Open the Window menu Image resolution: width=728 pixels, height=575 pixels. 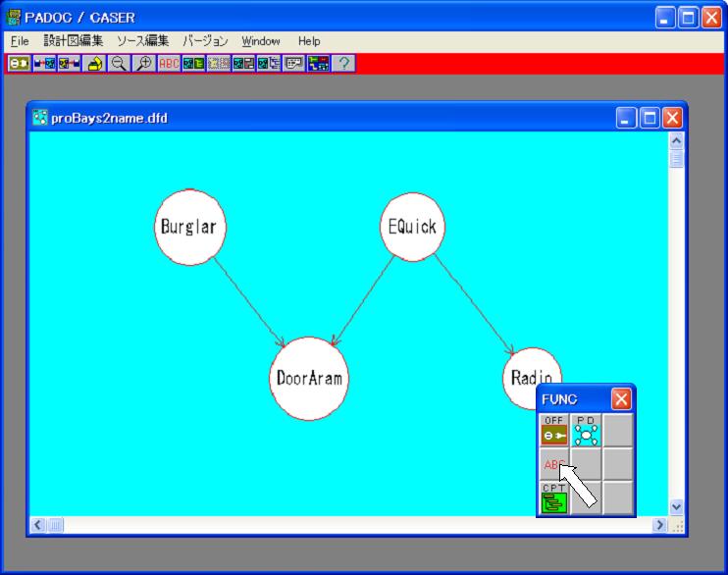point(261,41)
